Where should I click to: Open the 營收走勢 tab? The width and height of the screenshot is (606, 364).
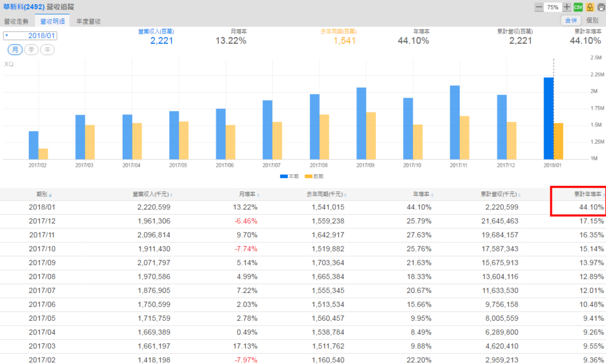pos(16,21)
